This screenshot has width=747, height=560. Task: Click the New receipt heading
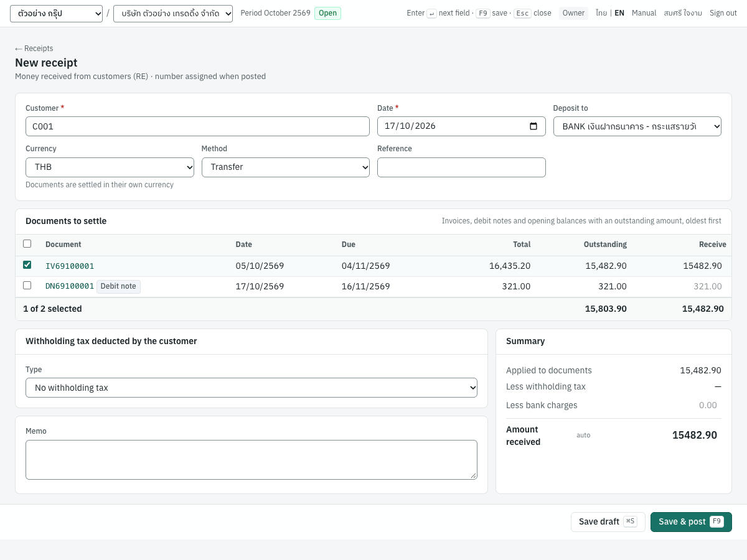click(46, 63)
